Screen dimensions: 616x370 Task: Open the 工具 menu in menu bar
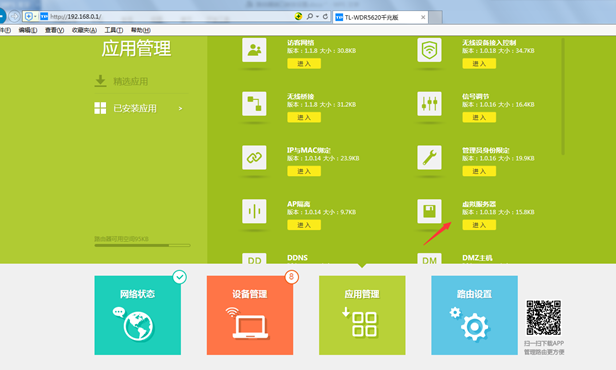click(114, 30)
